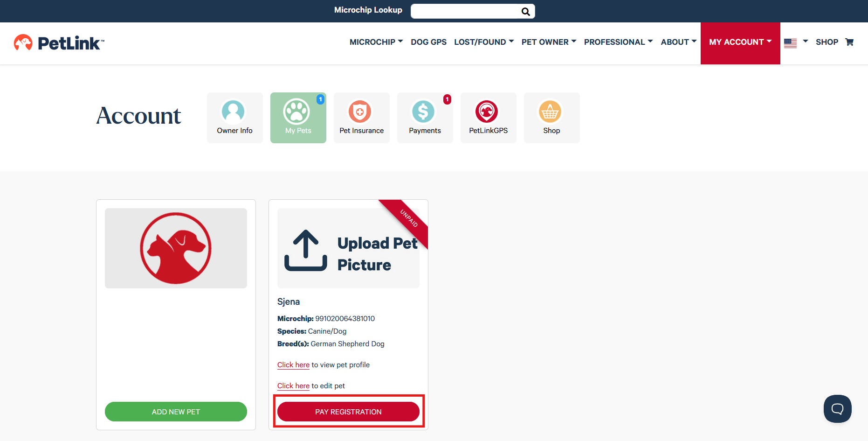Open the Shop basket tile
This screenshot has height=441, width=868.
coord(551,118)
